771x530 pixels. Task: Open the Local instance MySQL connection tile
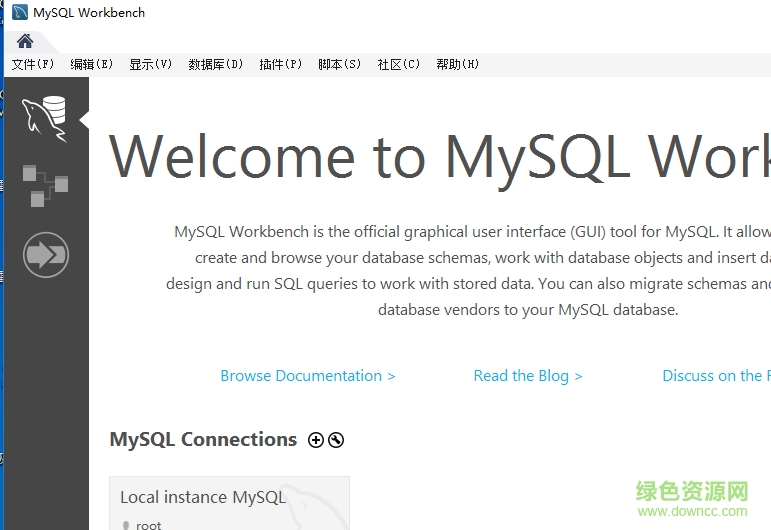(x=229, y=503)
